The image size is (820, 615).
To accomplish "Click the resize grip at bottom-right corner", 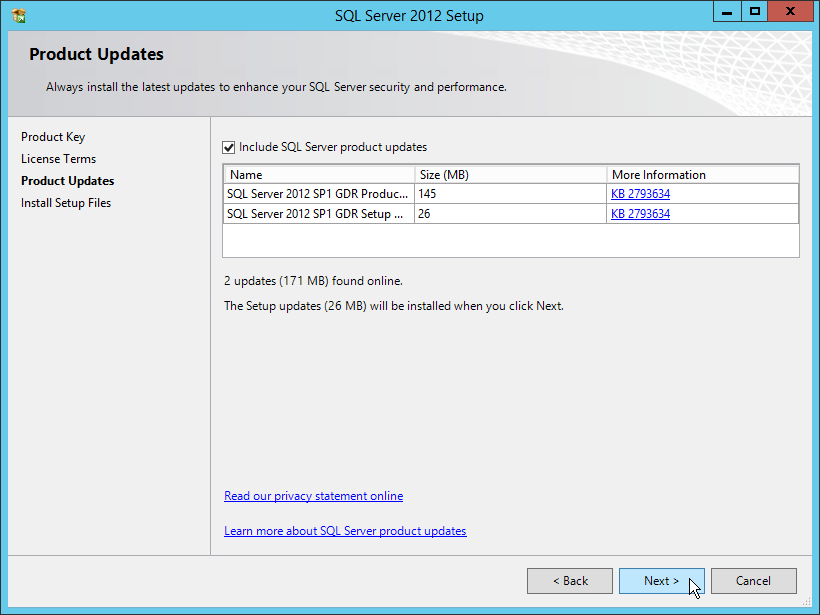I will [806, 601].
